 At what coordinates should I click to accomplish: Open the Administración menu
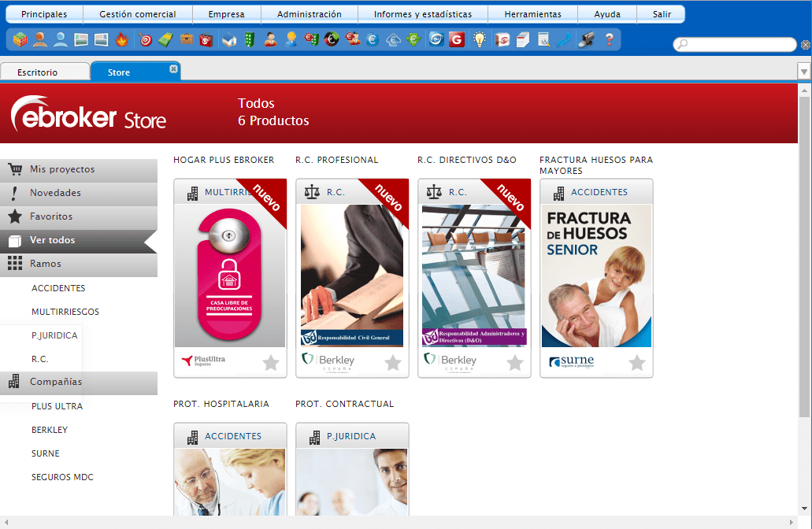310,14
